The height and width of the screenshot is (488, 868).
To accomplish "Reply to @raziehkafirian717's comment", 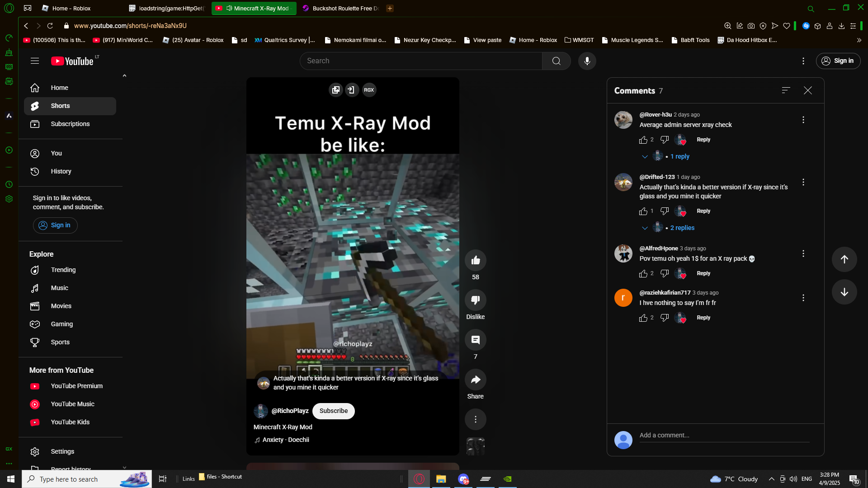I will 703,318.
